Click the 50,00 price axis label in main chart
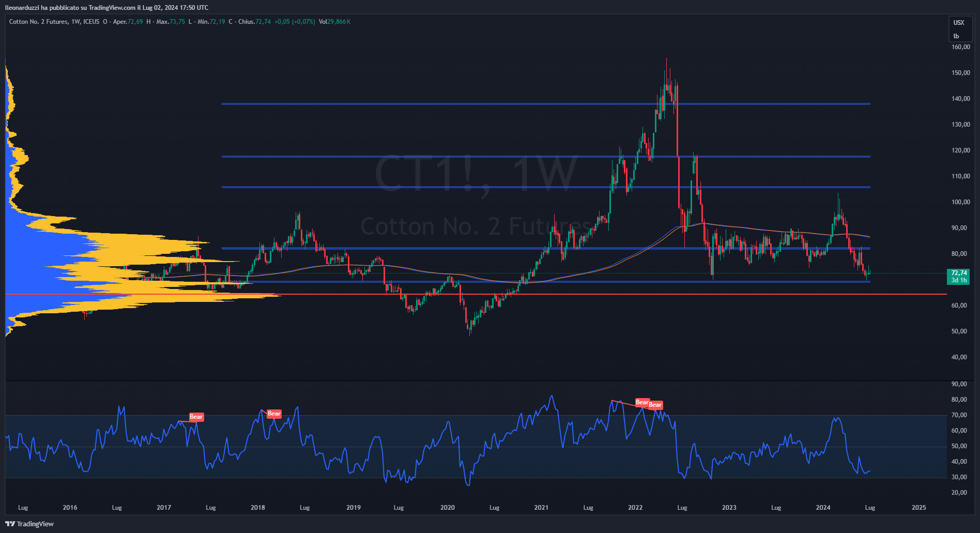 pyautogui.click(x=959, y=331)
